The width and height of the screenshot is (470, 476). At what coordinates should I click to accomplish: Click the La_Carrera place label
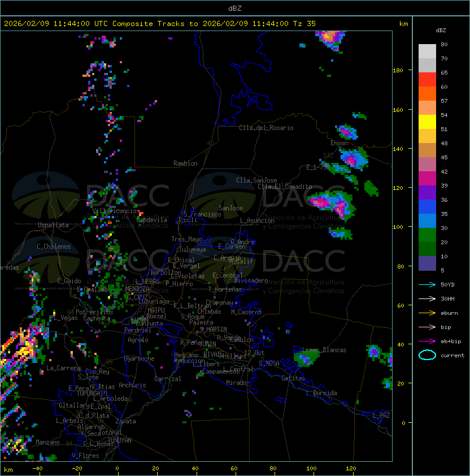(63, 368)
